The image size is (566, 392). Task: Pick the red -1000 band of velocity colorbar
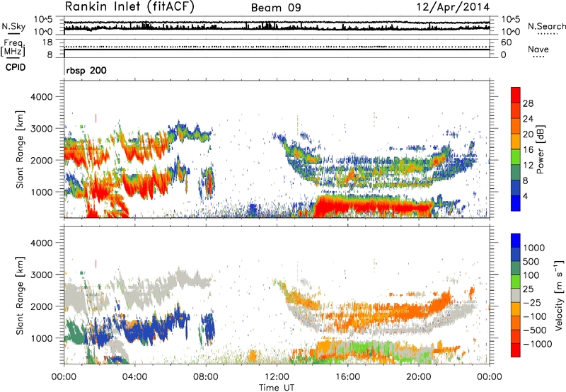coord(516,350)
